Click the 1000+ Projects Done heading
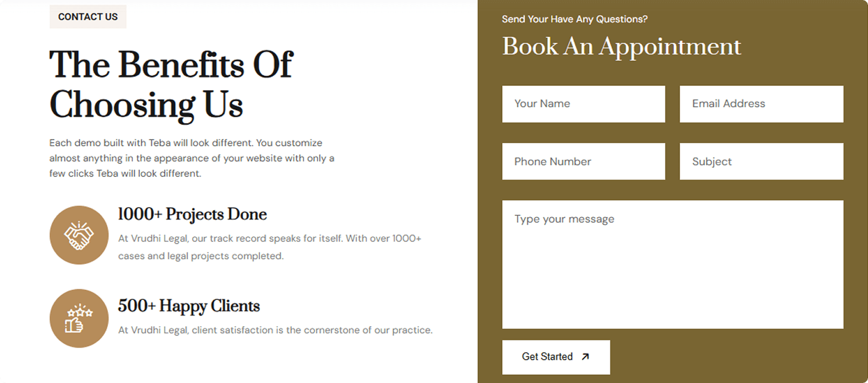Viewport: 868px width, 383px height. 193,214
